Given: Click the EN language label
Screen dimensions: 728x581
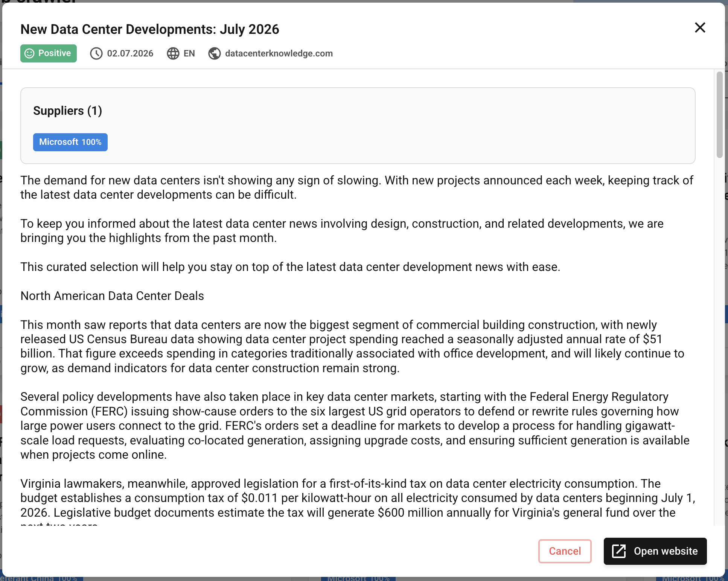Looking at the screenshot, I should [189, 53].
